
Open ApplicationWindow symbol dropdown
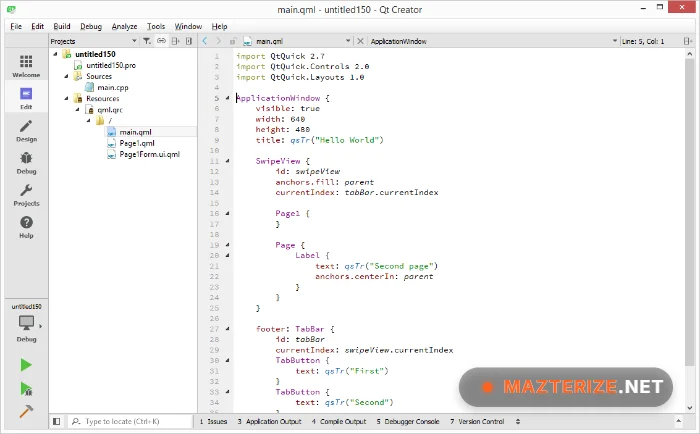(615, 41)
